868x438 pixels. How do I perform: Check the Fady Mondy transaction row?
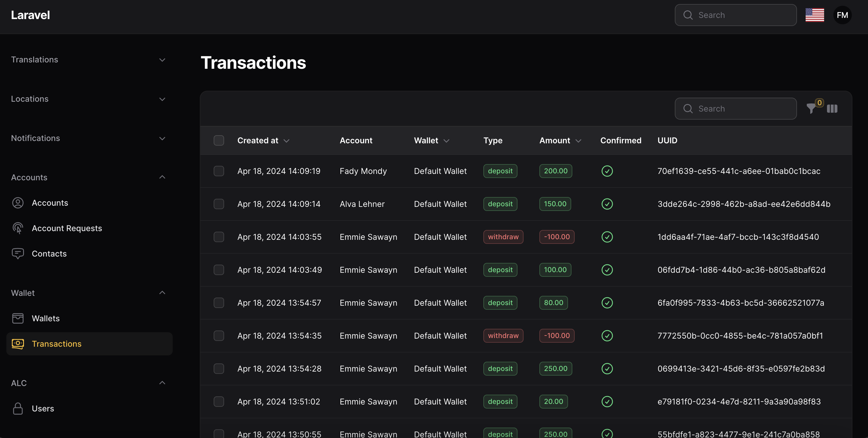[219, 171]
